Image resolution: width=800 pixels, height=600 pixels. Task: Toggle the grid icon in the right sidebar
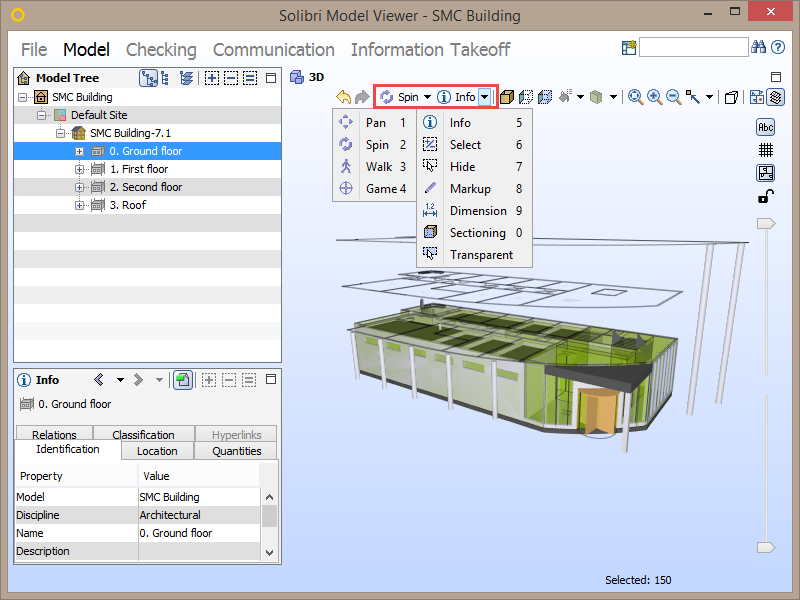point(766,149)
